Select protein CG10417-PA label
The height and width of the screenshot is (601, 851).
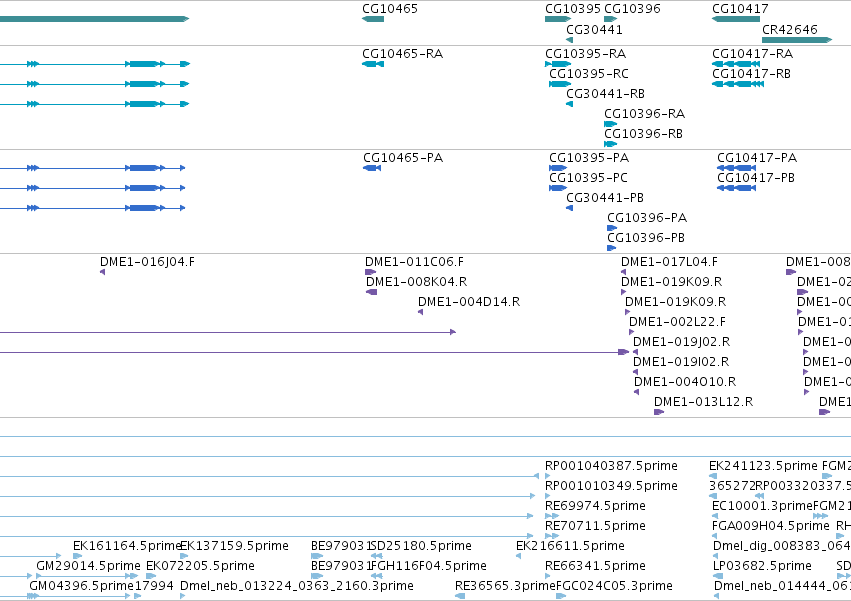(x=757, y=158)
